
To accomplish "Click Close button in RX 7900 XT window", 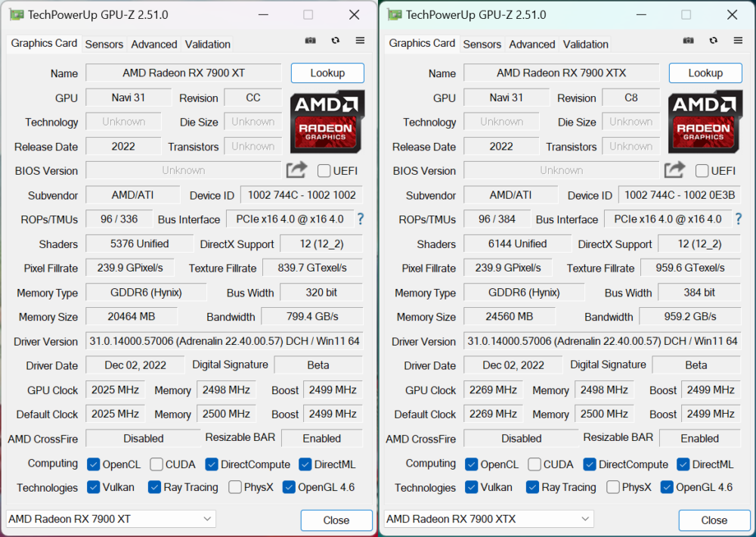I will (336, 520).
